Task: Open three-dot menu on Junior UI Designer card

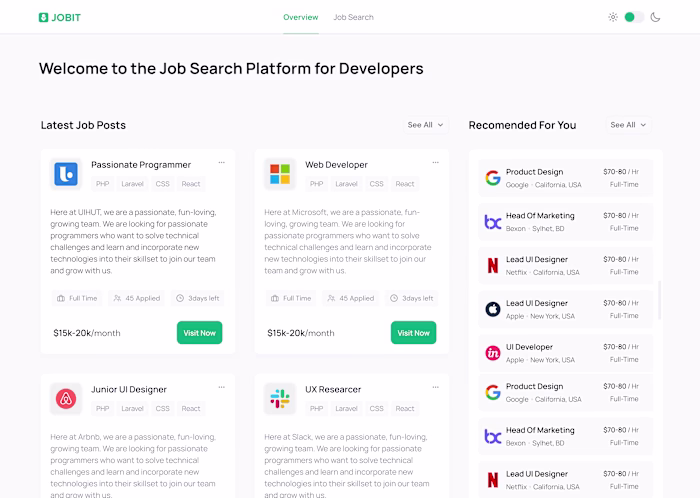Action: tap(221, 387)
